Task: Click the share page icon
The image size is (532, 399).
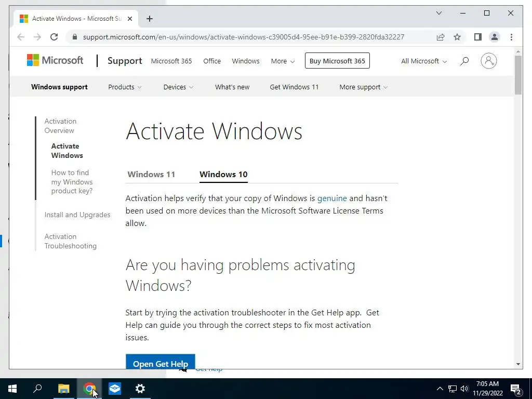Action: pos(441,37)
